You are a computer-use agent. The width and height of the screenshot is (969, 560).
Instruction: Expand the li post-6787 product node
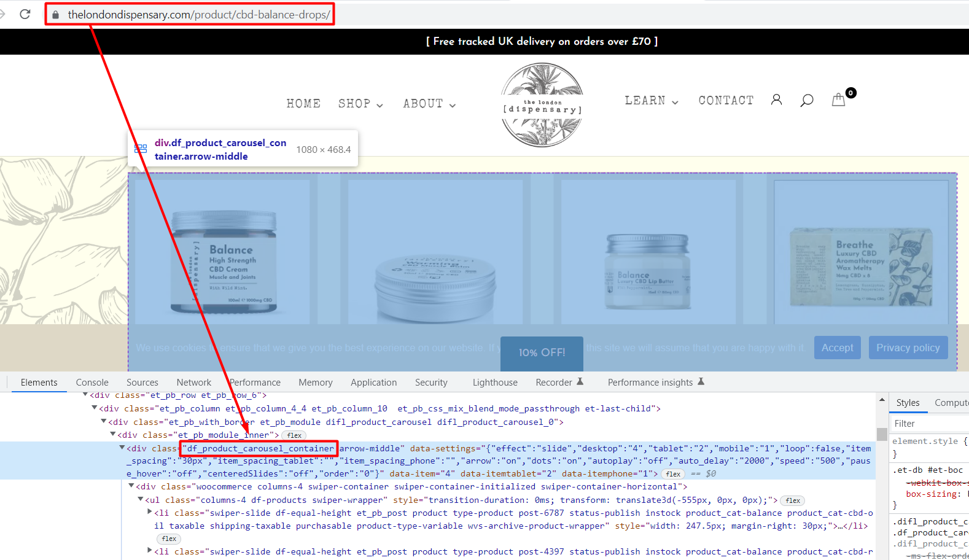coord(150,512)
